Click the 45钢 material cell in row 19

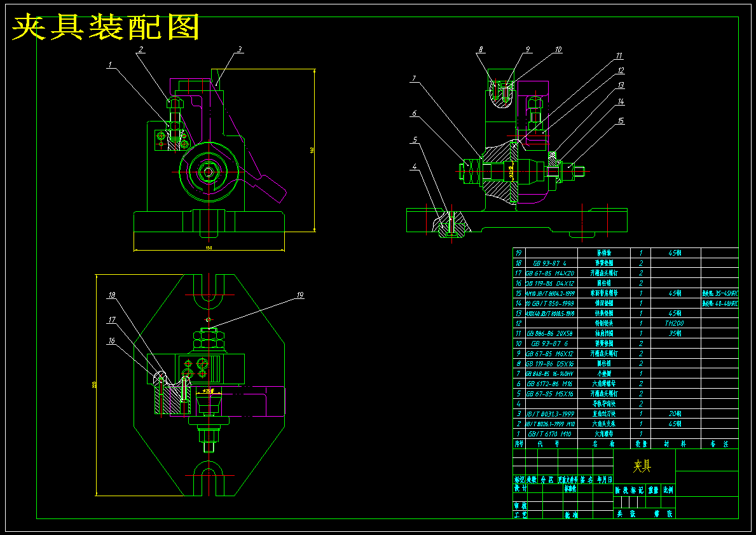point(675,253)
